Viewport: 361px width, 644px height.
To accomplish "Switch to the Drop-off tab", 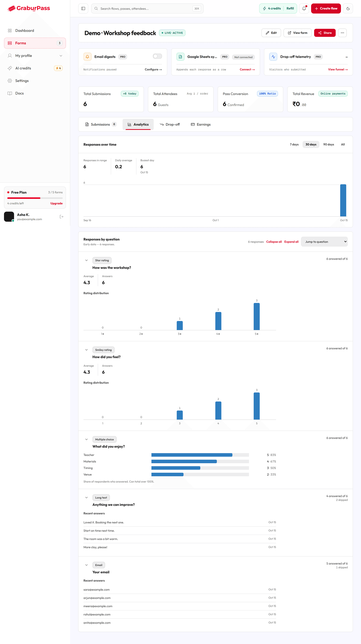I will click(170, 125).
